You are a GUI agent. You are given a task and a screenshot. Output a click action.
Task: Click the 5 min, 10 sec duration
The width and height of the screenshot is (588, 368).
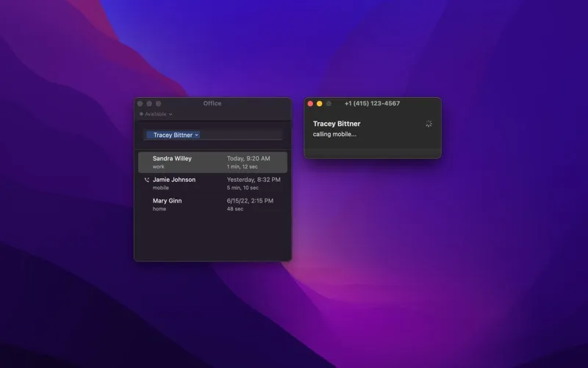tap(243, 188)
